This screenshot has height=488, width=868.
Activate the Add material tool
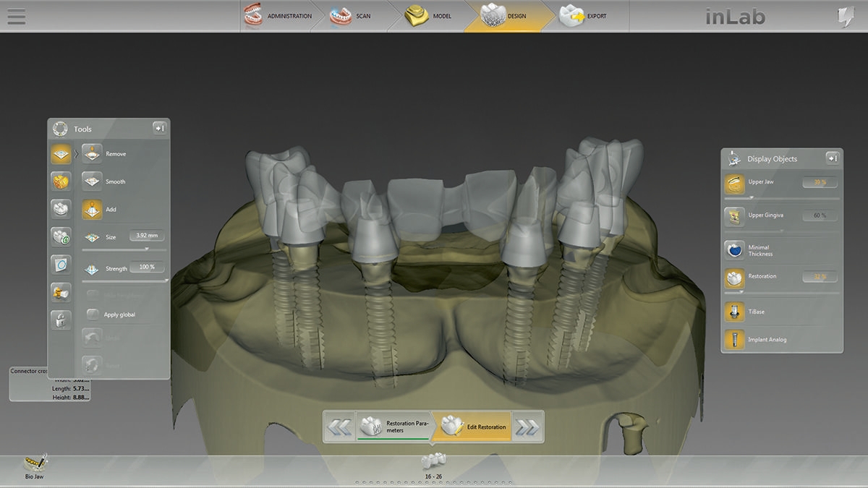pos(92,209)
